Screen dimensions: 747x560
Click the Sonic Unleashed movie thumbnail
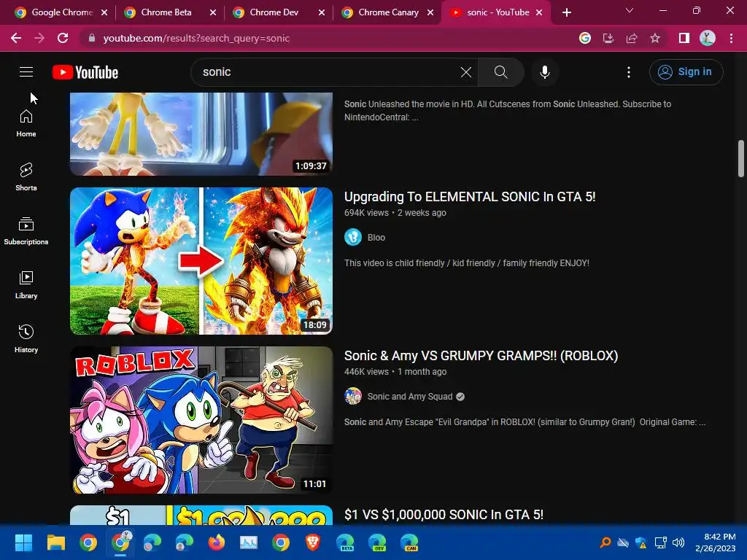tap(201, 134)
